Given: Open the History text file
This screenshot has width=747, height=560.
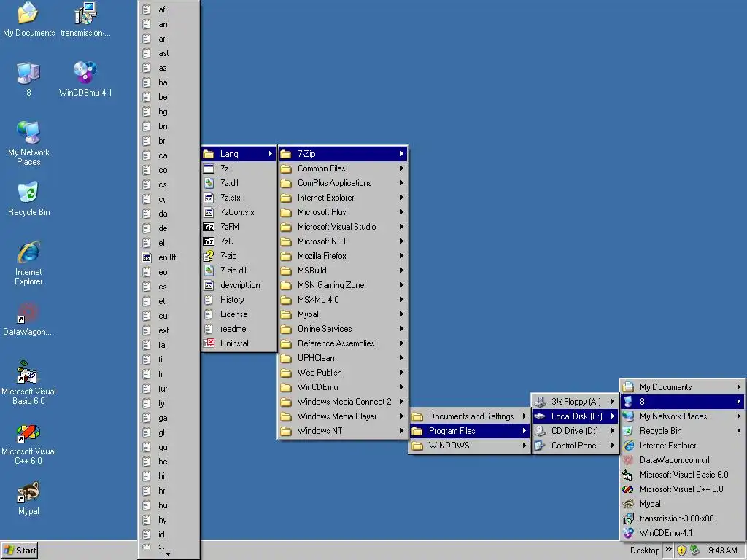Looking at the screenshot, I should (239, 300).
